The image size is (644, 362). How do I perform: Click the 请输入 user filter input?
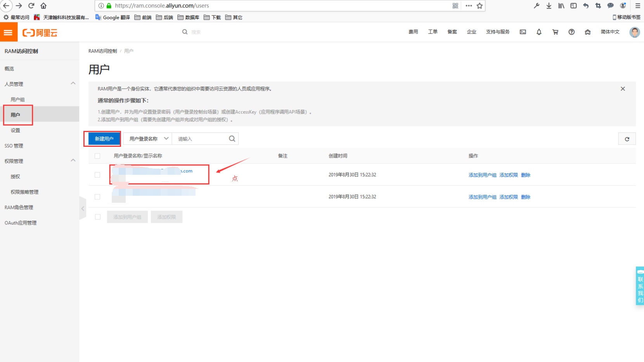[201, 139]
